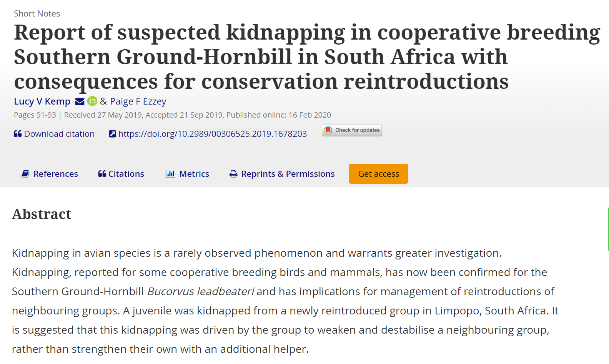The height and width of the screenshot is (364, 609).
Task: Click the References book icon
Action: [25, 174]
